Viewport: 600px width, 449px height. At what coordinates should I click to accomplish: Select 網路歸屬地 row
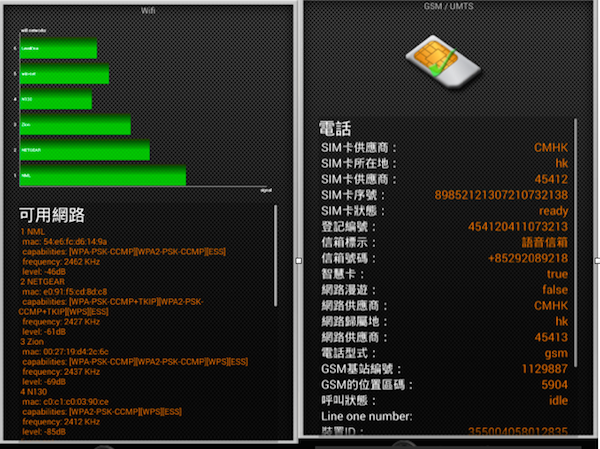[x=444, y=322]
